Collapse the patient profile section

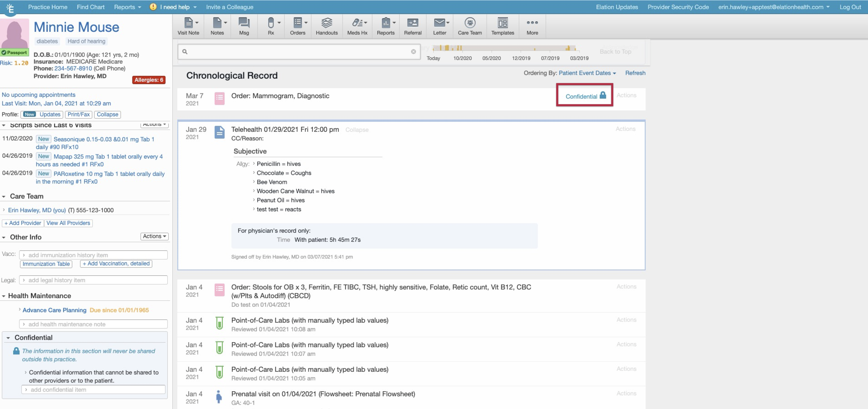[107, 115]
